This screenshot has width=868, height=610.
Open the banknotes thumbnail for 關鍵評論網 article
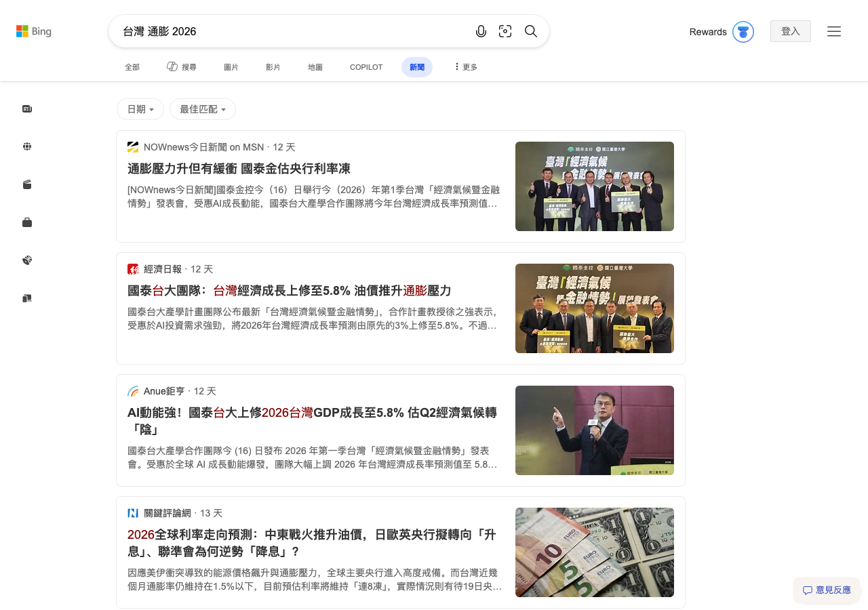[x=595, y=552]
